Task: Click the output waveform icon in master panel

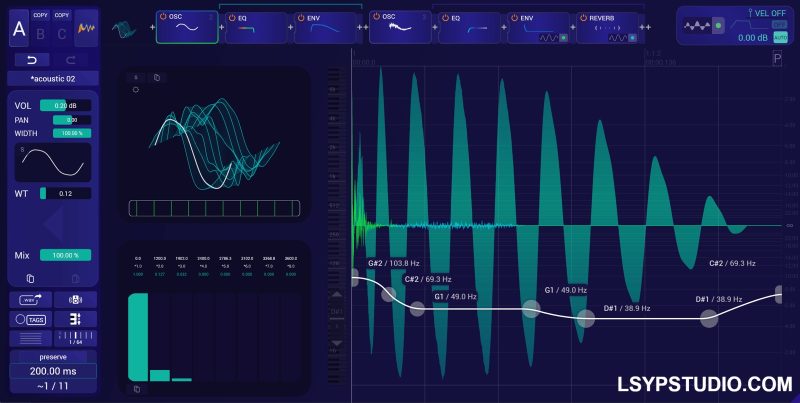Action: pos(697,25)
